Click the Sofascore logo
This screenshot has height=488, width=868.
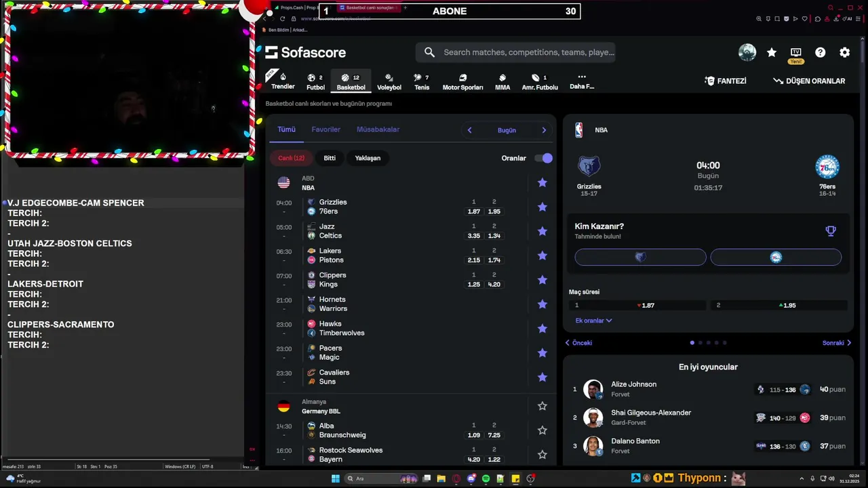pyautogui.click(x=305, y=52)
